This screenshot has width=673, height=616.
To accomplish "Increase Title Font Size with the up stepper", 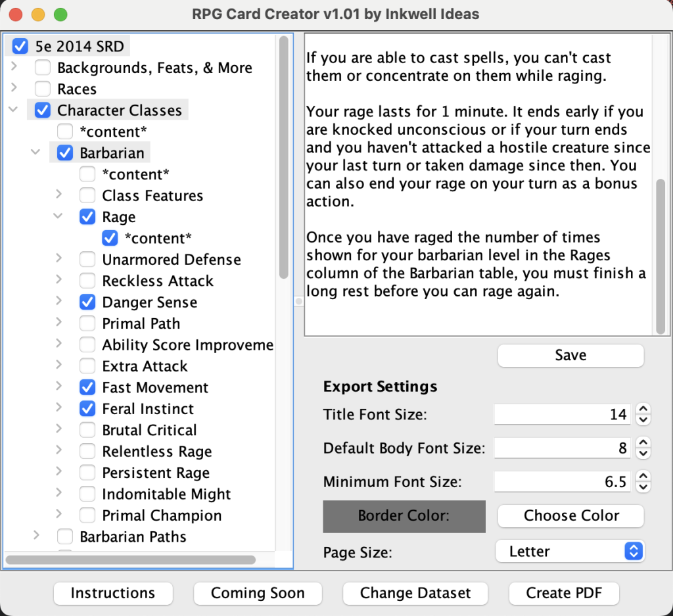I will pyautogui.click(x=643, y=410).
